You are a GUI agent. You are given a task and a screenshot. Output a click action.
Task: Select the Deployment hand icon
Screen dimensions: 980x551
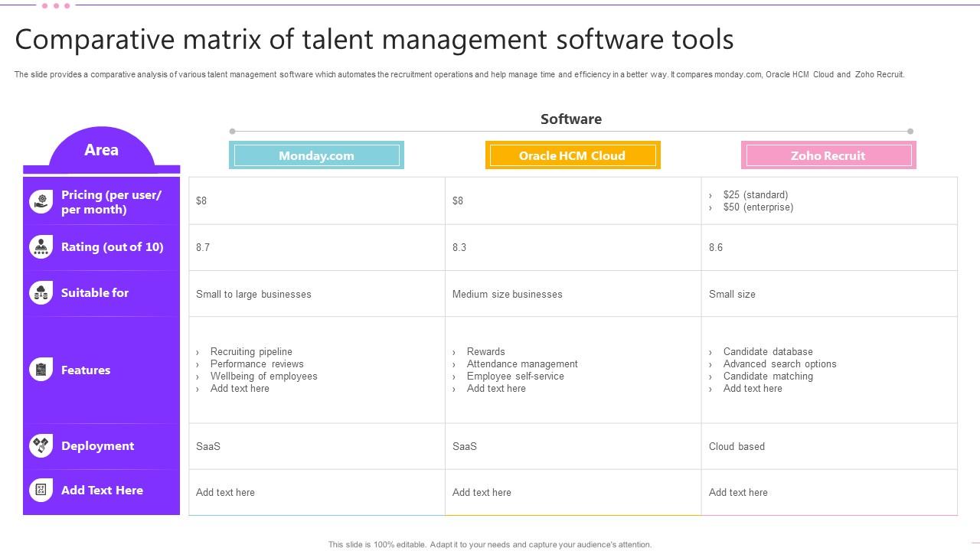point(41,445)
